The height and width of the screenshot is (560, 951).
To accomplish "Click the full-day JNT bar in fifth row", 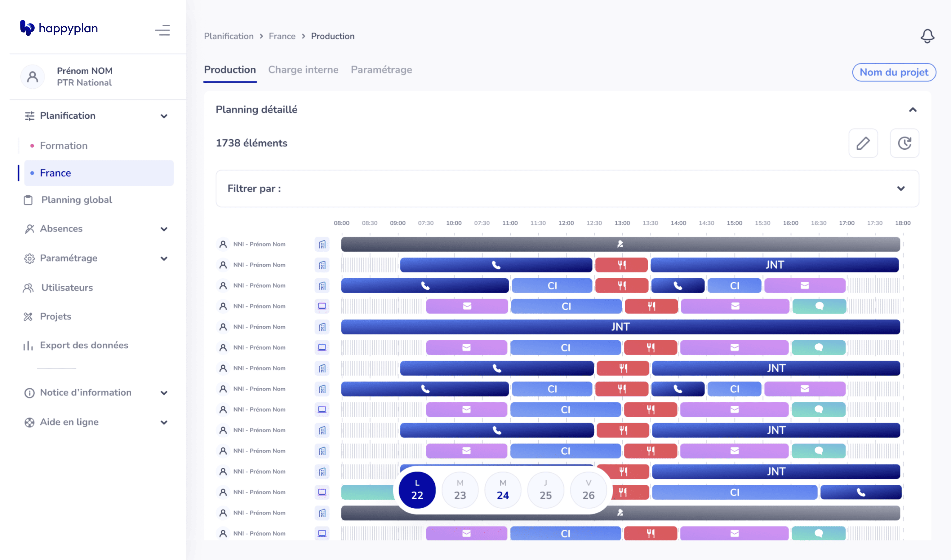I will coord(620,327).
